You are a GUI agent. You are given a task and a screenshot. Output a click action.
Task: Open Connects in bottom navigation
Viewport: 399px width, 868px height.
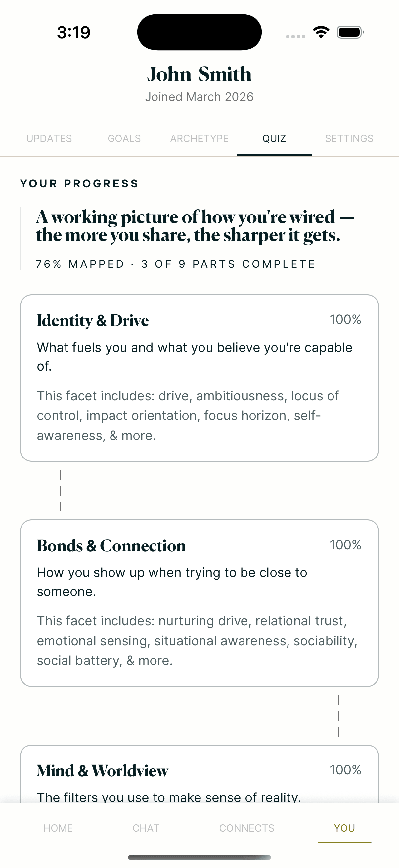[247, 828]
